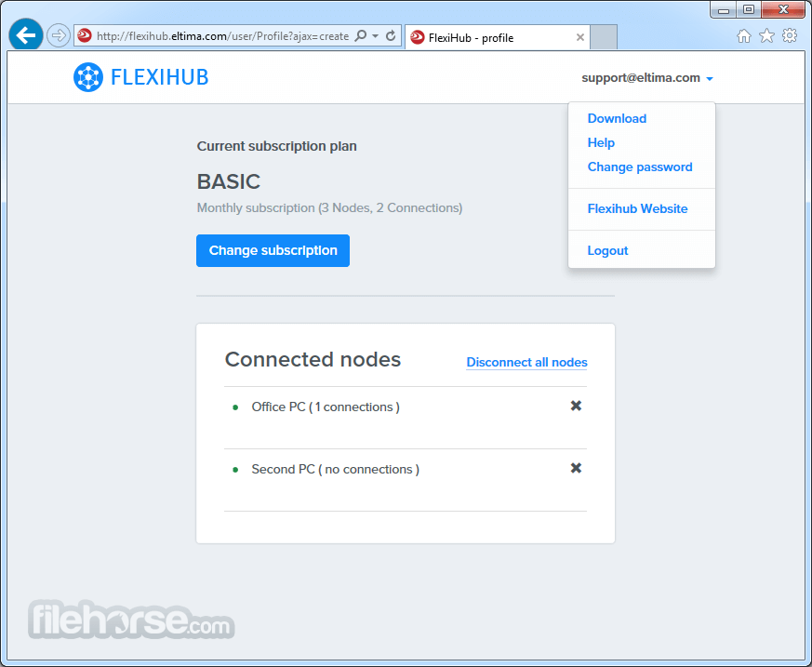The width and height of the screenshot is (812, 667).
Task: Close the FlexiHub - profile tab
Action: click(580, 37)
